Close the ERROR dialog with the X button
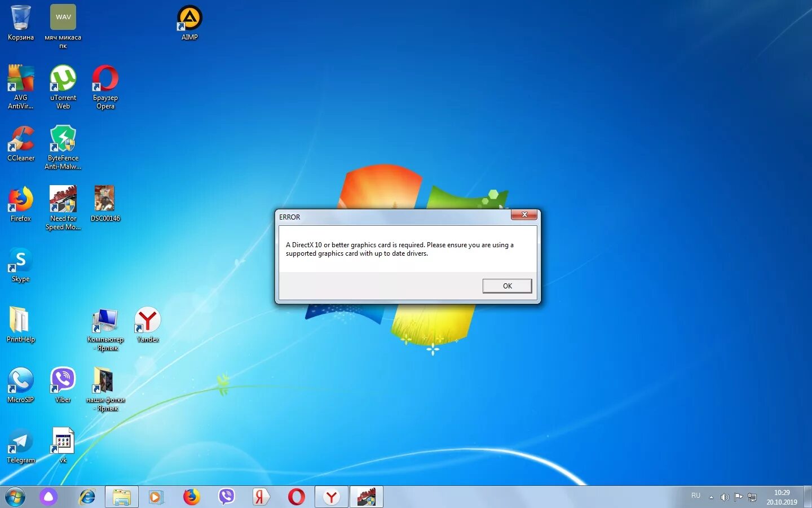Screen dimensions: 812x508 (x=524, y=214)
